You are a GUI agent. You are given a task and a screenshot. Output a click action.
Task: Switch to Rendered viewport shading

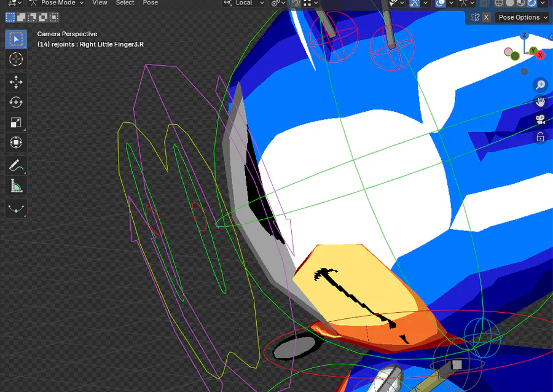531,3
